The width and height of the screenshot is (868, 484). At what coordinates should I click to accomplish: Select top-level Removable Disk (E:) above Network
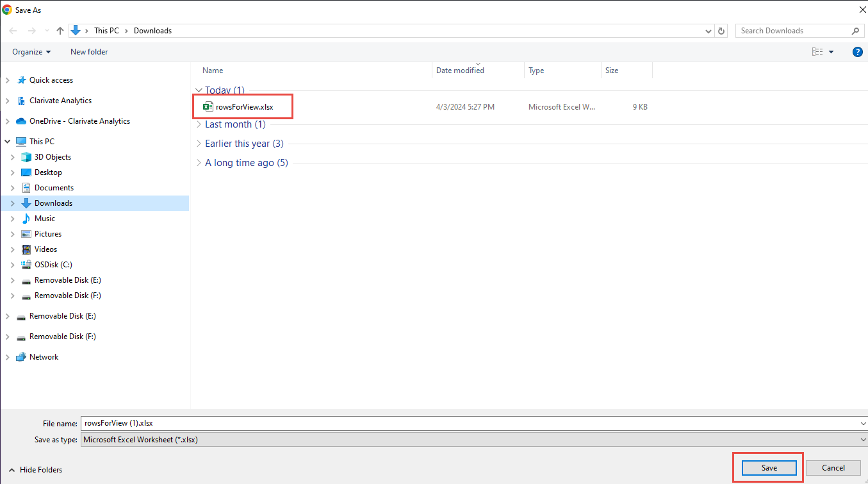[x=63, y=316]
